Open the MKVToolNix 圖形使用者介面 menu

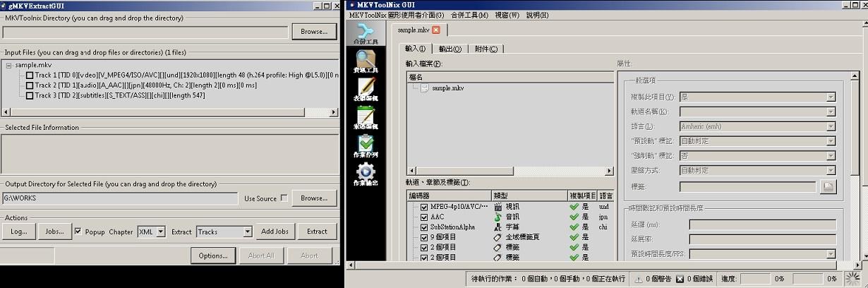click(x=397, y=15)
